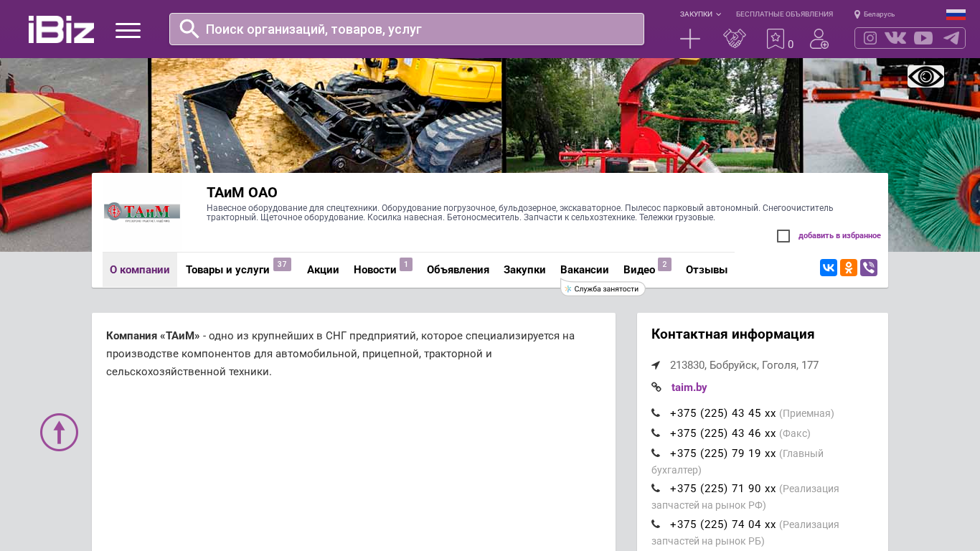This screenshot has height=551, width=980.
Task: Open the Вакансии tab
Action: [x=584, y=270]
